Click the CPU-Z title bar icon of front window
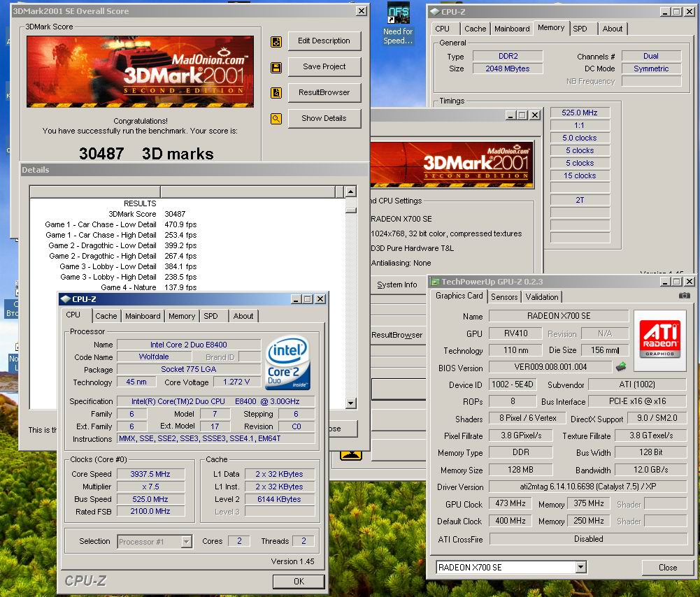This screenshot has height=597, width=700. pos(66,299)
